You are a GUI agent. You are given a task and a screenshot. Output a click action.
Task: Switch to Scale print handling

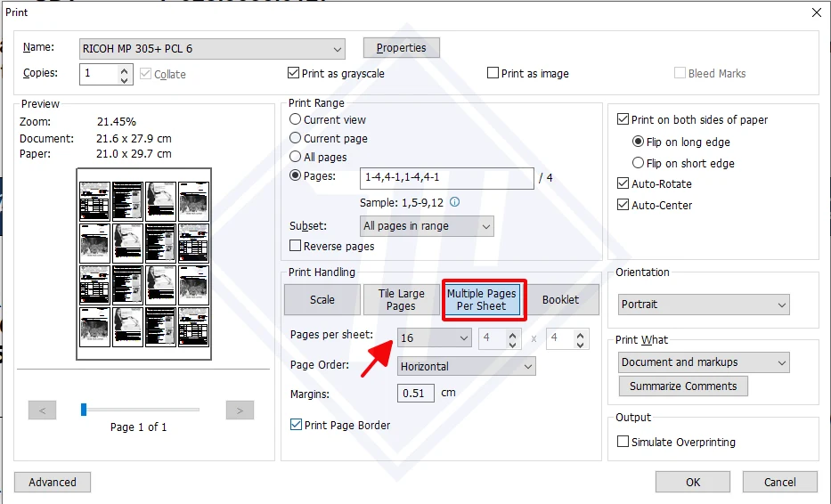click(322, 299)
